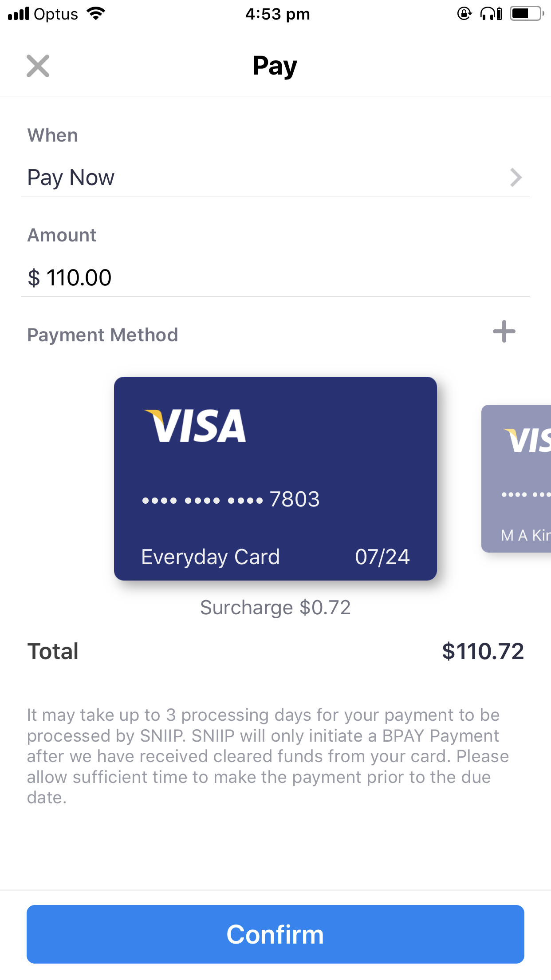
Task: Tap the cellular signal bars
Action: (19, 14)
